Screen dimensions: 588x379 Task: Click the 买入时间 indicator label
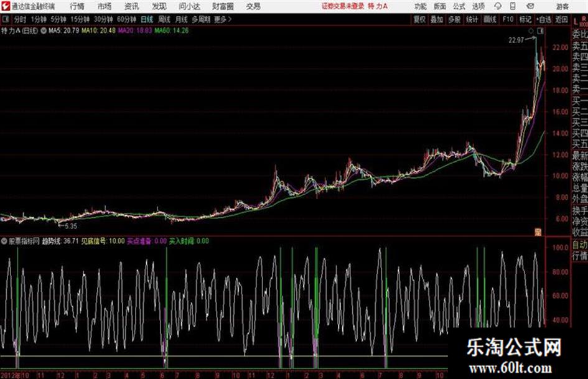pyautogui.click(x=189, y=241)
